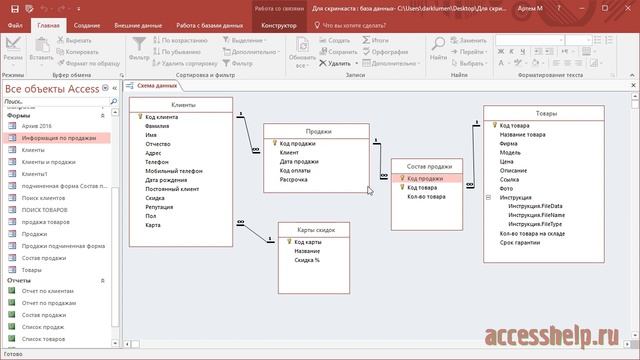Image resolution: width=640 pixels, height=360 pixels.
Task: Toggle bold Ж formatting
Action: 501,51
